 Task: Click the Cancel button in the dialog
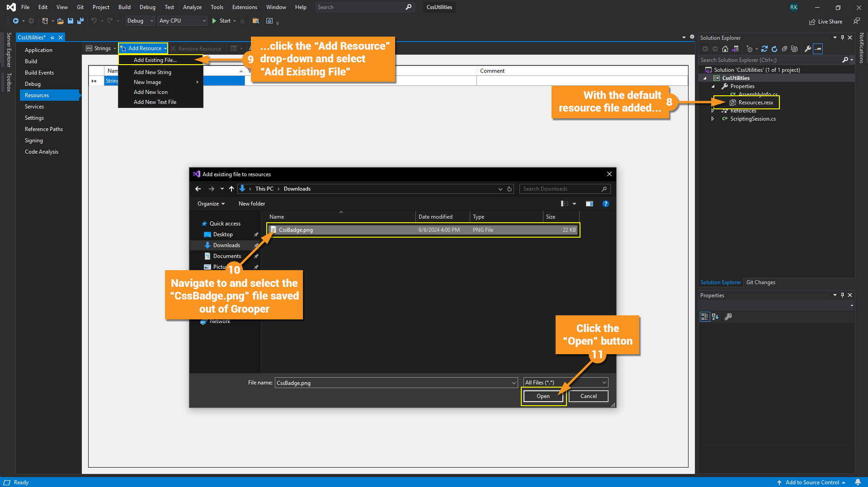588,396
